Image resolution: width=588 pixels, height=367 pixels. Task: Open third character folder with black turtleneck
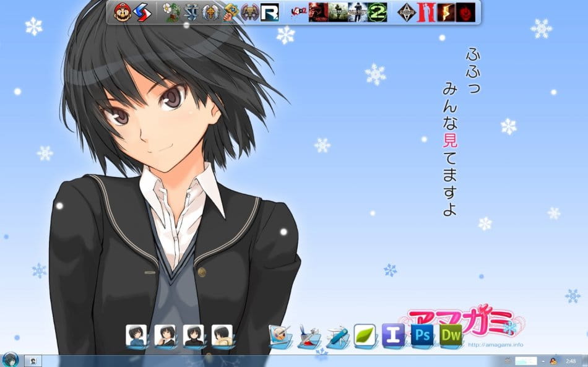point(194,337)
